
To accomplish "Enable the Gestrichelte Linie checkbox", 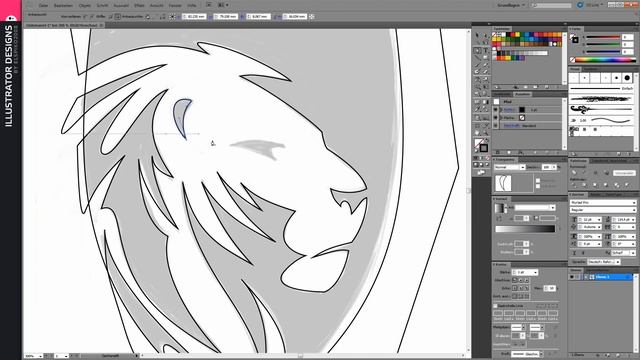I will tap(496, 306).
